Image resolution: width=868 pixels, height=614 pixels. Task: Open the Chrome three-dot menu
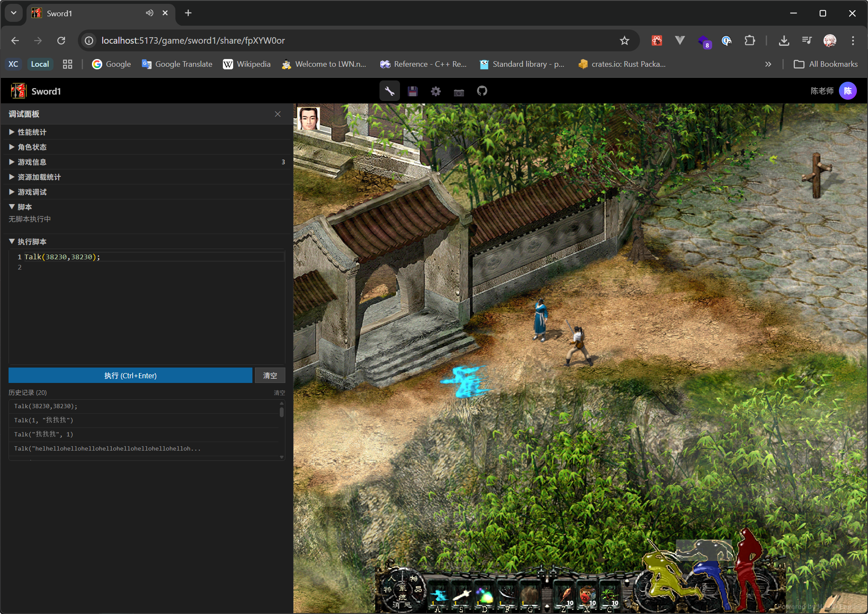[x=853, y=40]
